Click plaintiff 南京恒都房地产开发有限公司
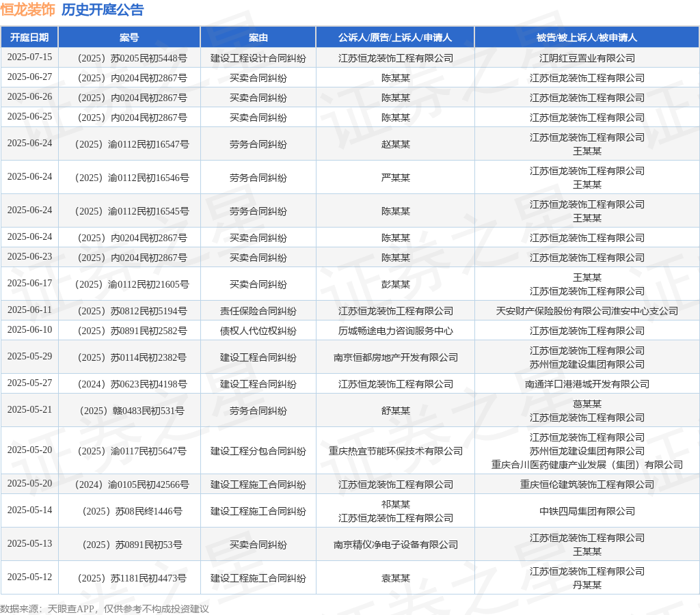The width and height of the screenshot is (700, 615). [396, 357]
